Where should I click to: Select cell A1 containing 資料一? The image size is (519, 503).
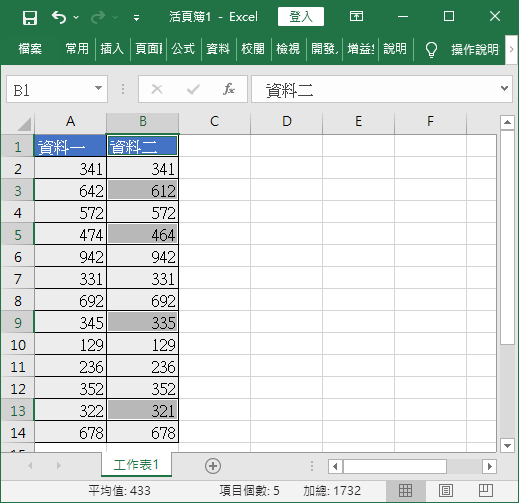click(70, 146)
